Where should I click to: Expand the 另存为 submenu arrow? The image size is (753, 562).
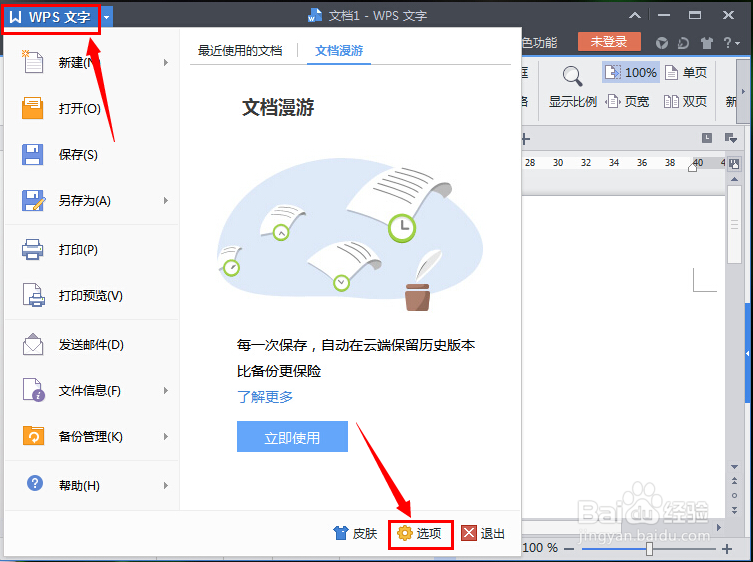166,200
